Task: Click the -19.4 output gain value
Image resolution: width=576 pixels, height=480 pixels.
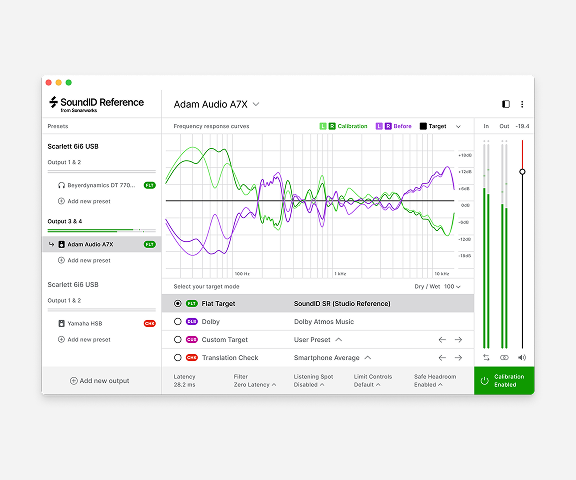Action: click(x=522, y=126)
